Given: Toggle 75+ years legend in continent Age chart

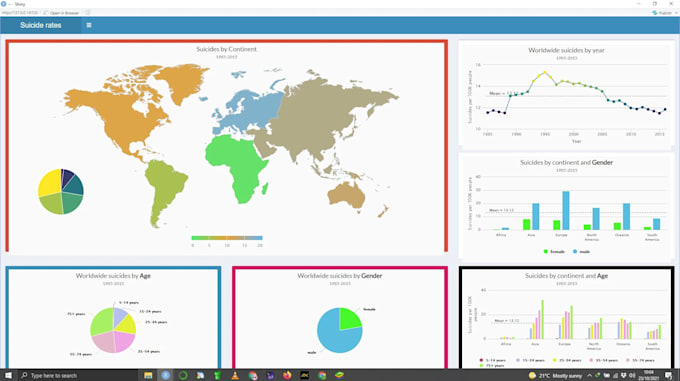Looking at the screenshot, I should 492,366.
